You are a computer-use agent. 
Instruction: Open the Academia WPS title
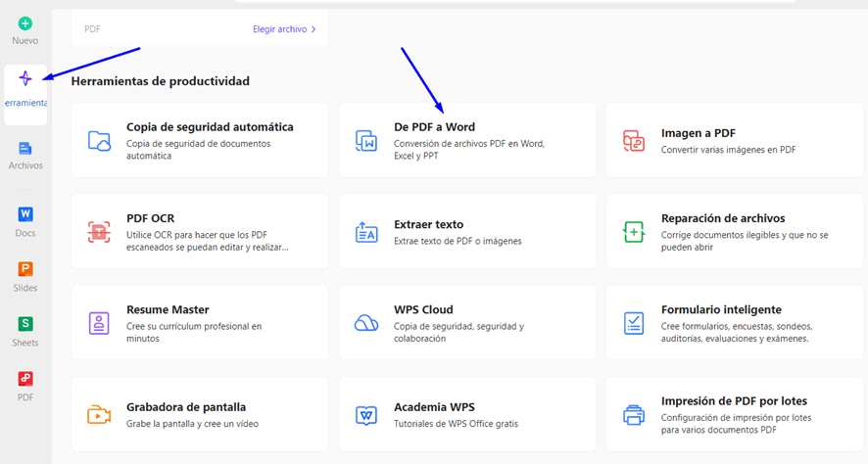pos(434,407)
